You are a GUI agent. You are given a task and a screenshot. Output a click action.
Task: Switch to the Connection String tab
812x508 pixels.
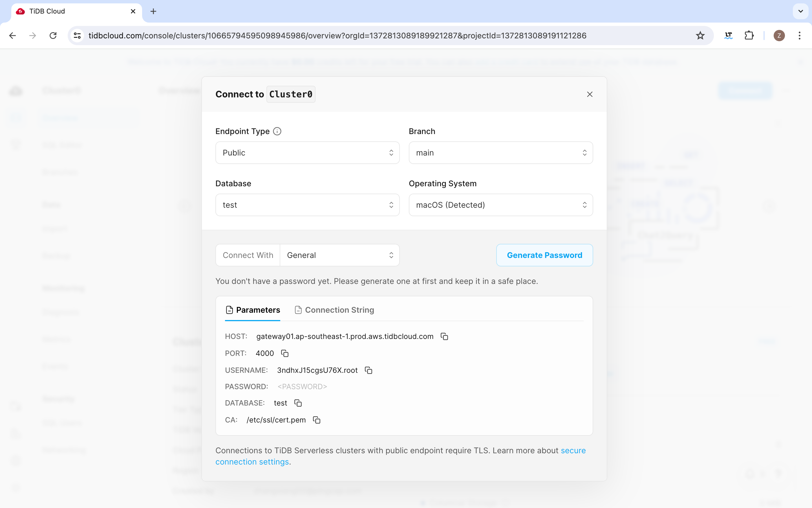tap(334, 310)
